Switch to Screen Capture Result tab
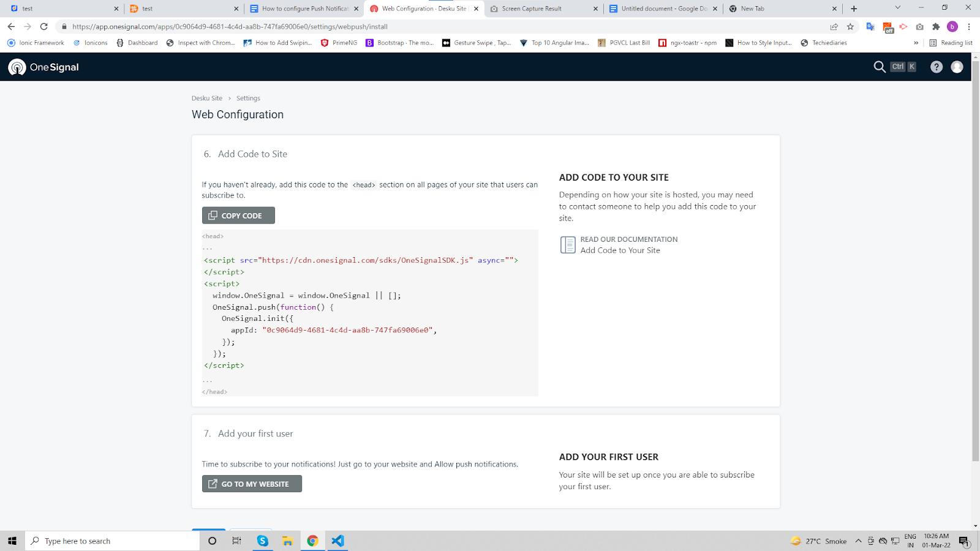980x551 pixels. point(544,9)
